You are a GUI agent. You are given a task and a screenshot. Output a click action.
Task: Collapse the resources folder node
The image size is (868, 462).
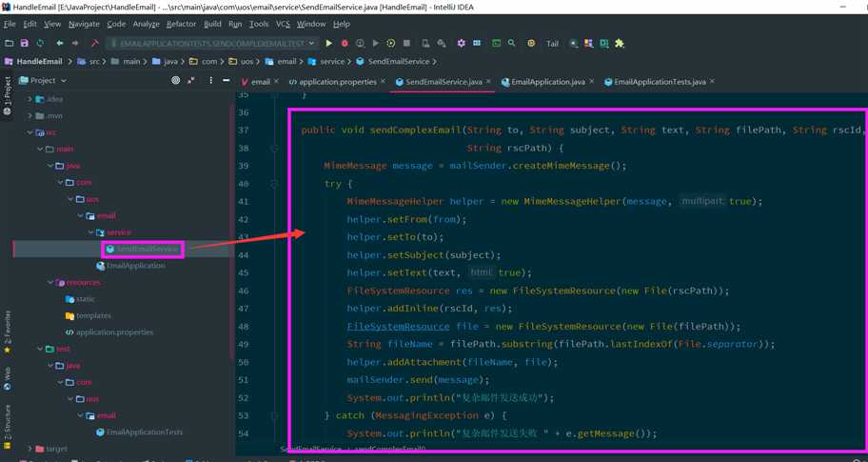click(49, 282)
